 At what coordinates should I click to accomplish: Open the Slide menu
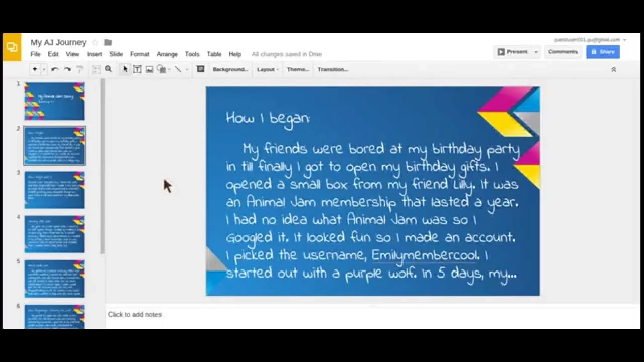(116, 54)
